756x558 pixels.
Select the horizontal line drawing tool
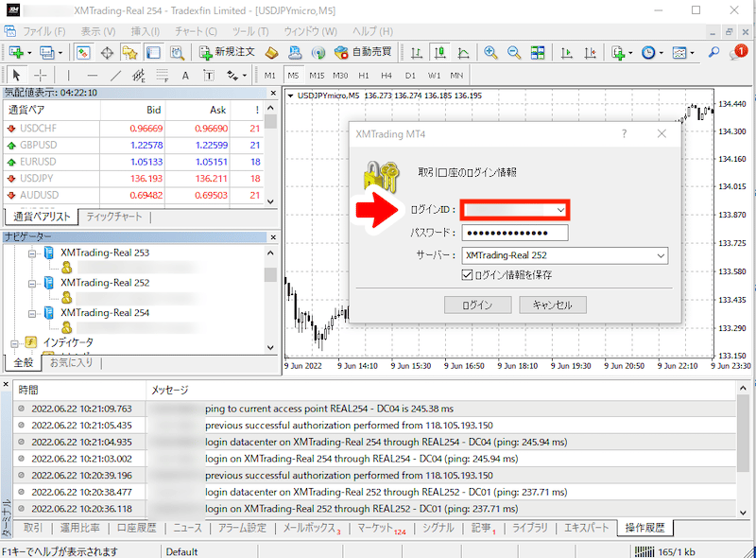(x=92, y=76)
